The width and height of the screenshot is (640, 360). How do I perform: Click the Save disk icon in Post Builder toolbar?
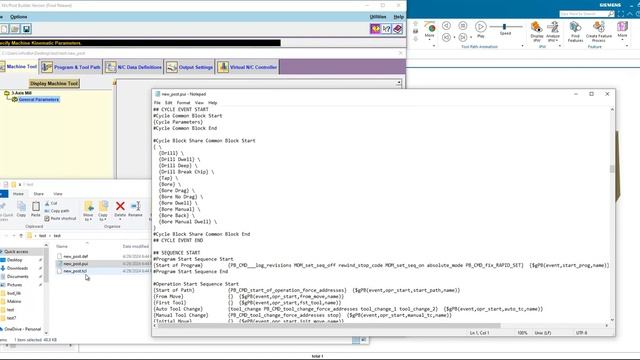coord(26,29)
